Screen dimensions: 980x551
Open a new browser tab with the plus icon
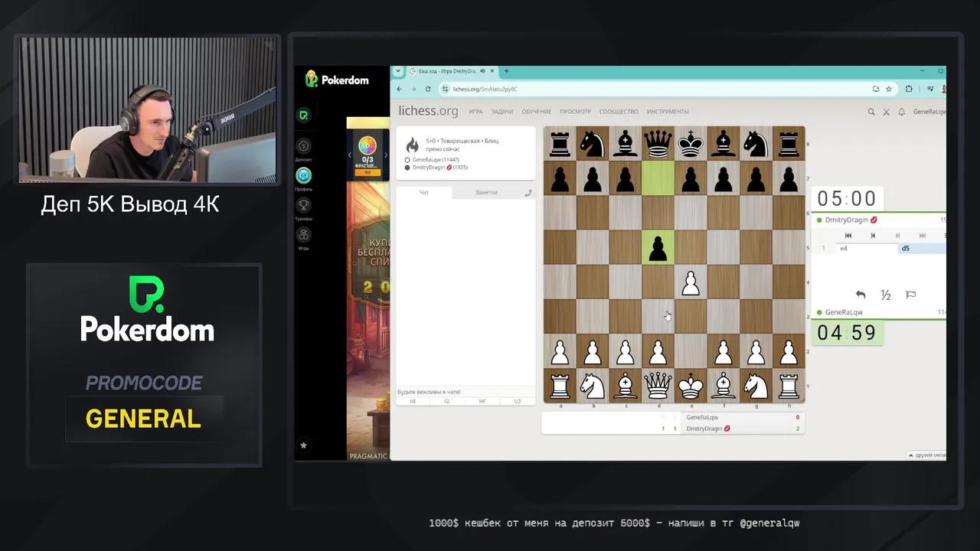pyautogui.click(x=506, y=71)
